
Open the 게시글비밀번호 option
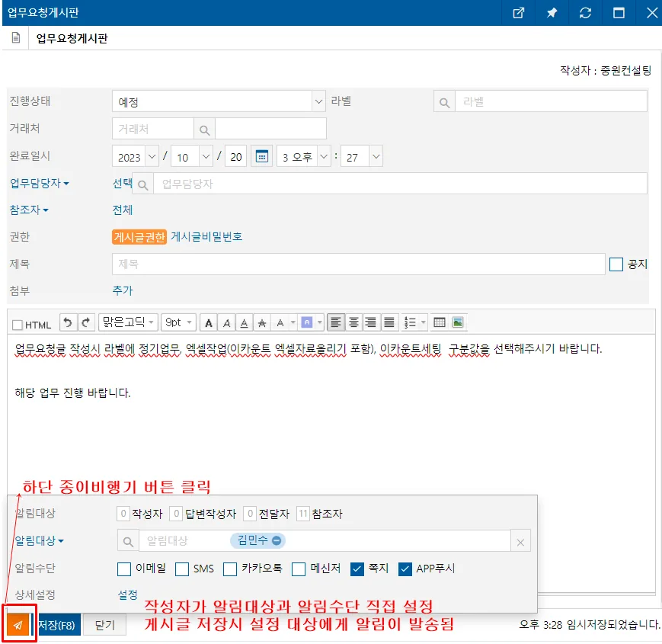click(206, 237)
